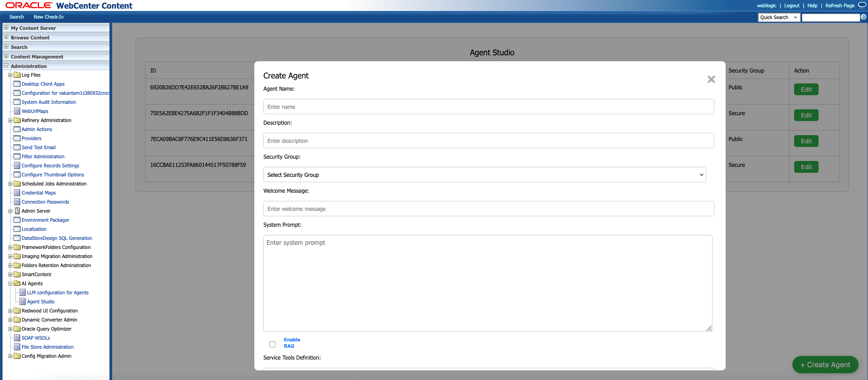Click the System Prompt text area
This screenshot has height=380, width=868.
[488, 283]
